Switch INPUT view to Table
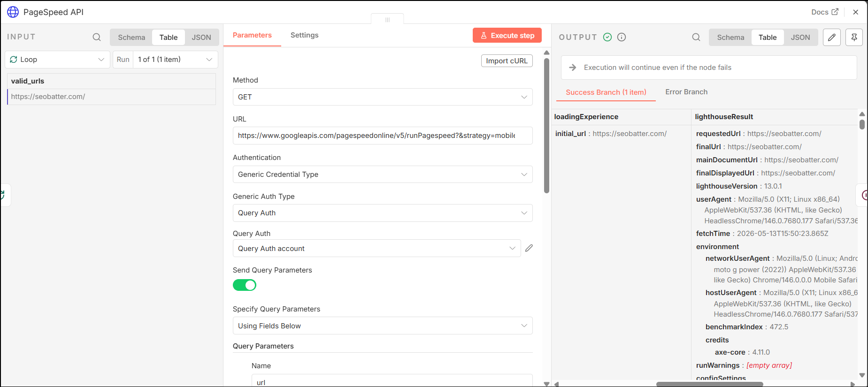 [x=169, y=38]
